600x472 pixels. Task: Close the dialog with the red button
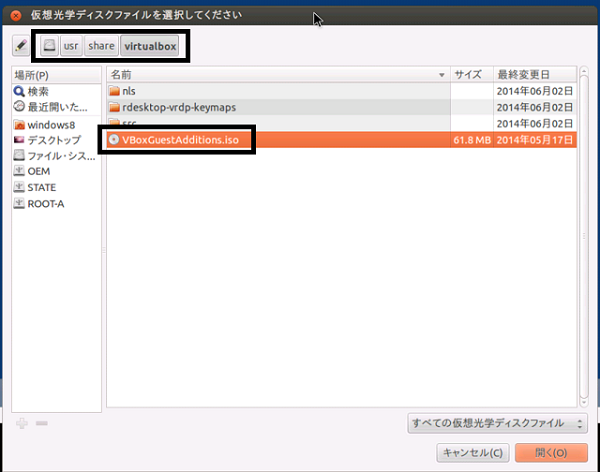click(16, 15)
